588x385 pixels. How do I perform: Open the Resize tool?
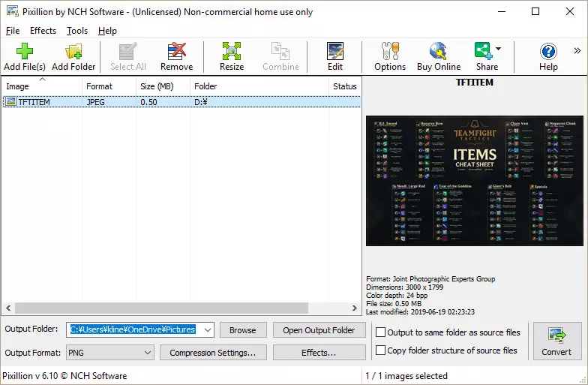tap(231, 51)
